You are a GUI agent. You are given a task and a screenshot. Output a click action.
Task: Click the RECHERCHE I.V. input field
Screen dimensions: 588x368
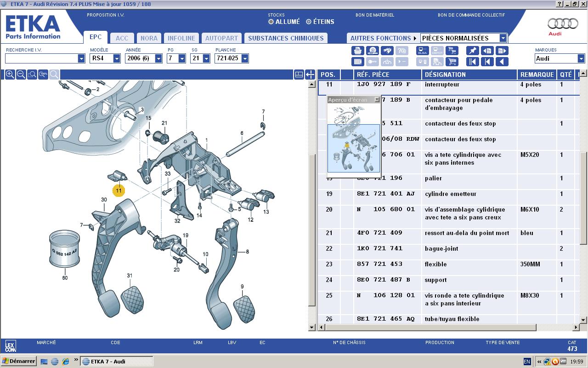pyautogui.click(x=41, y=58)
